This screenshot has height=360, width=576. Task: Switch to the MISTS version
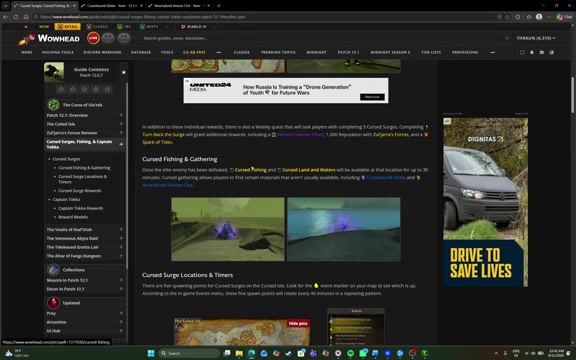pos(149,26)
